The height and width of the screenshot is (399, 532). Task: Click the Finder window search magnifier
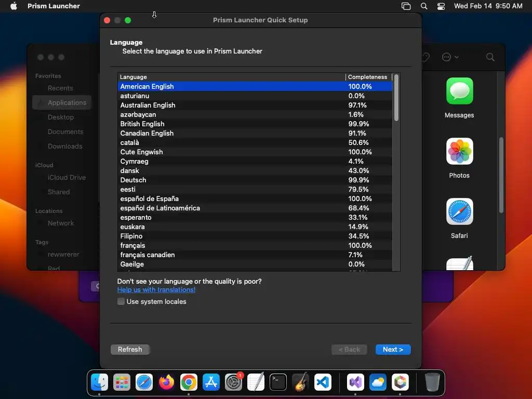[490, 57]
